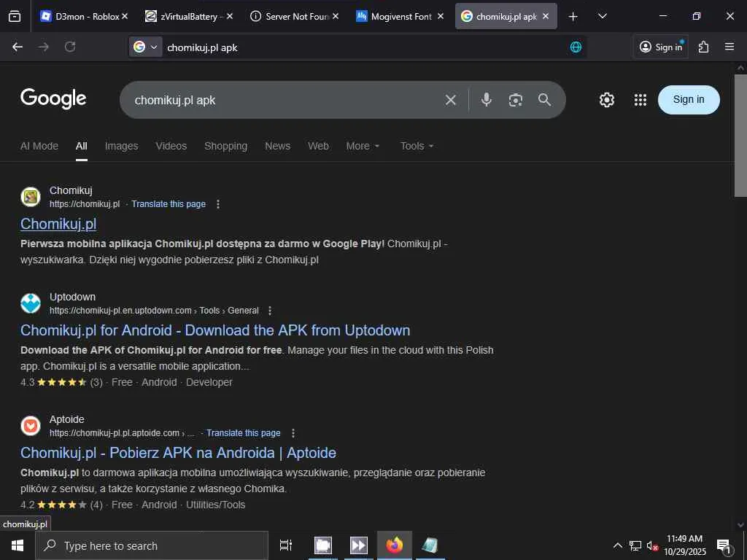Translate the Chomikuj result page
The image size is (747, 560).
point(169,204)
